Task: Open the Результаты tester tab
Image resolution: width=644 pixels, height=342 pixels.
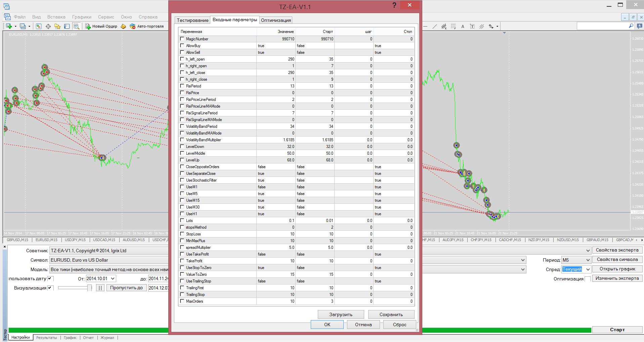Action: (x=46, y=338)
